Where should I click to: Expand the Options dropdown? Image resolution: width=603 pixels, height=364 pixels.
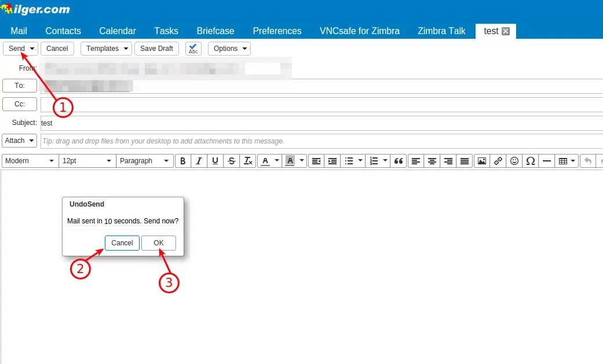[229, 49]
